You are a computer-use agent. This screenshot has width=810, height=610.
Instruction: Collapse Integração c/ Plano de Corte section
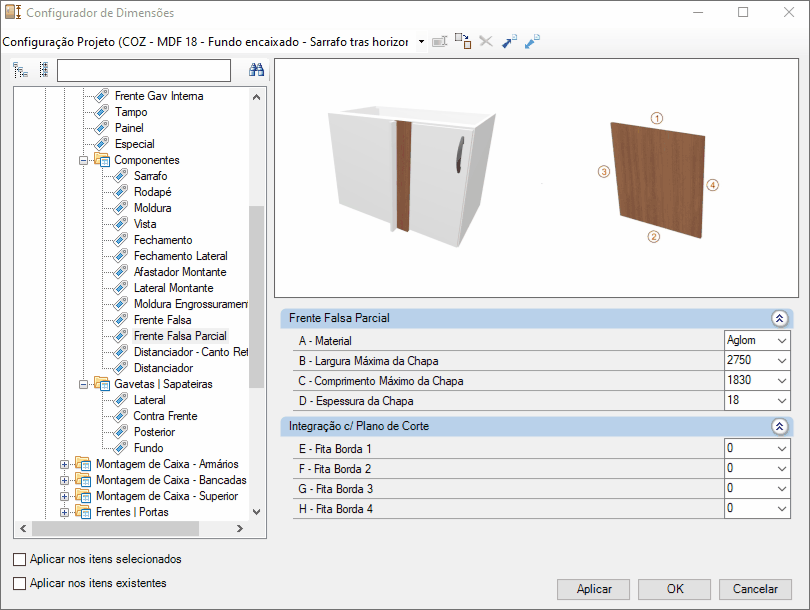click(x=780, y=426)
